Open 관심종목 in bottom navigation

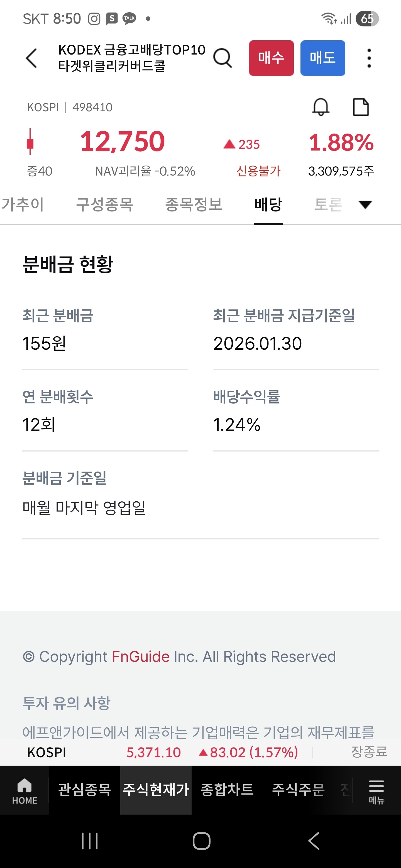pyautogui.click(x=85, y=790)
